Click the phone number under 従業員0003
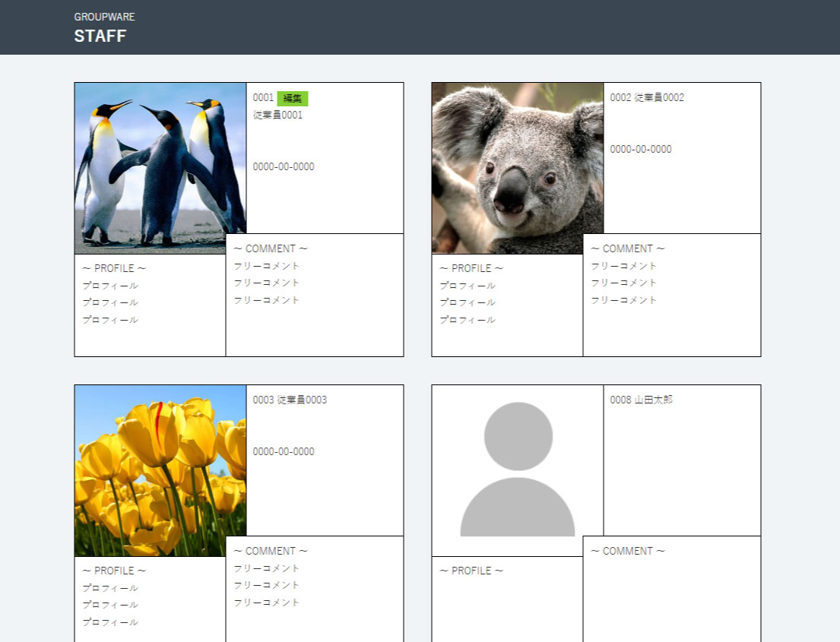The height and width of the screenshot is (642, 840). (x=284, y=452)
